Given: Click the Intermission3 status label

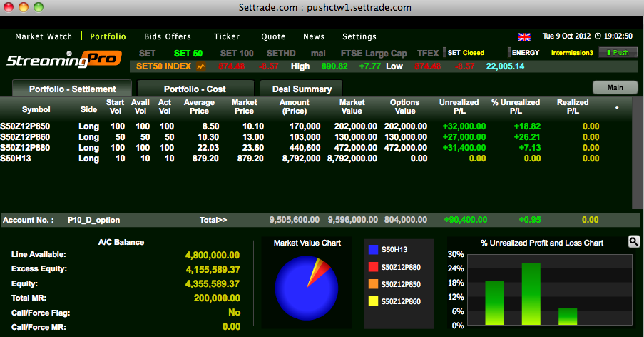Looking at the screenshot, I should click(x=572, y=53).
